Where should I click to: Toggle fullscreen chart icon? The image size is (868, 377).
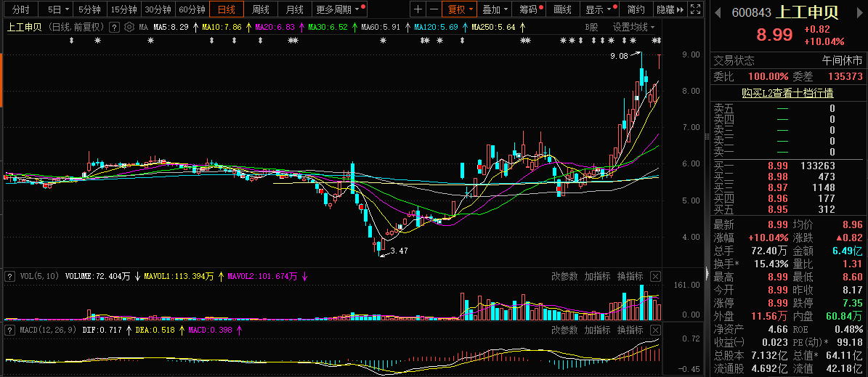[695, 9]
